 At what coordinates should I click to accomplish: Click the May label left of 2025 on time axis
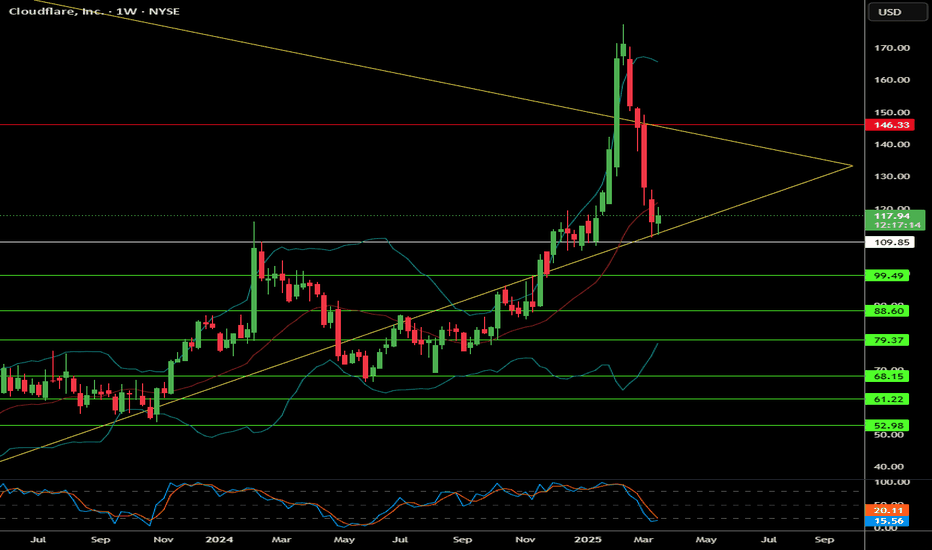(x=344, y=540)
